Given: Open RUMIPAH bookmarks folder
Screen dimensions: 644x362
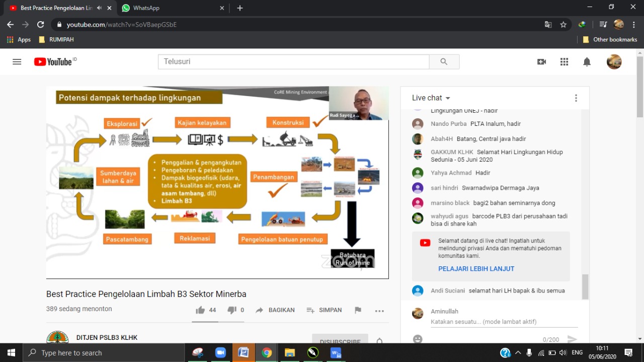Looking at the screenshot, I should [x=56, y=39].
